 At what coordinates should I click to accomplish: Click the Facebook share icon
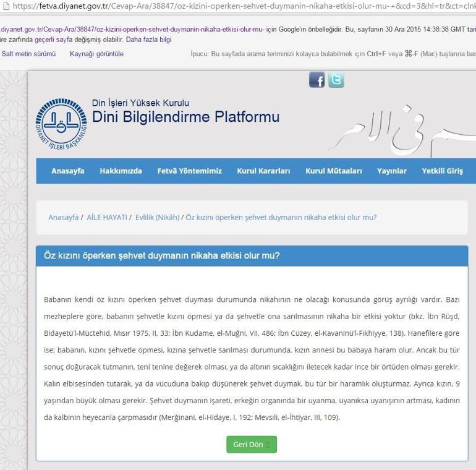317,80
